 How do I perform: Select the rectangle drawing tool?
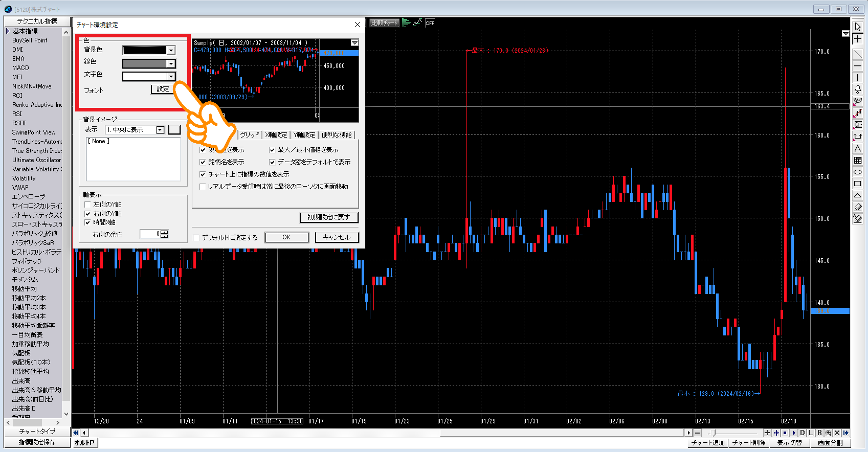pyautogui.click(x=858, y=184)
